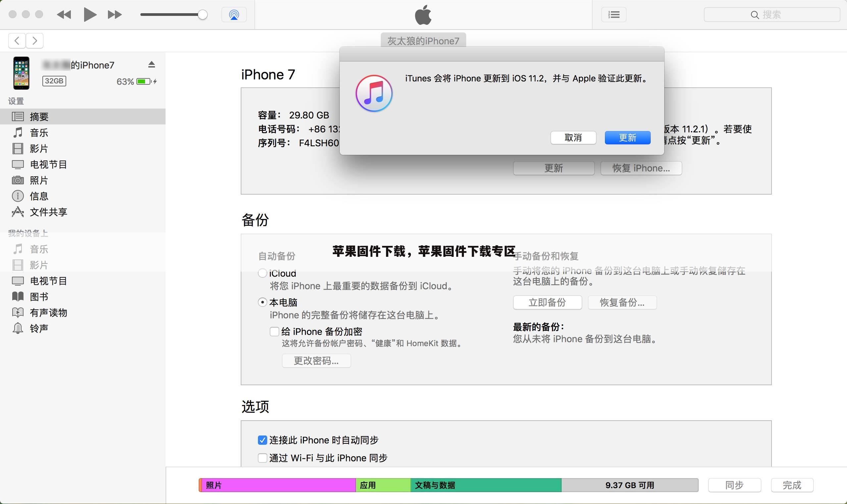
Task: Click the 恢复备份... button
Action: pos(622,302)
